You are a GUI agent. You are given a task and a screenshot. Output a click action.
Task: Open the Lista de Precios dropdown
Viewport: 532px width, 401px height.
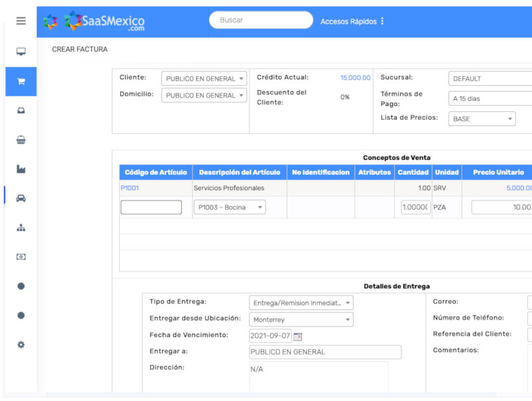coord(482,119)
